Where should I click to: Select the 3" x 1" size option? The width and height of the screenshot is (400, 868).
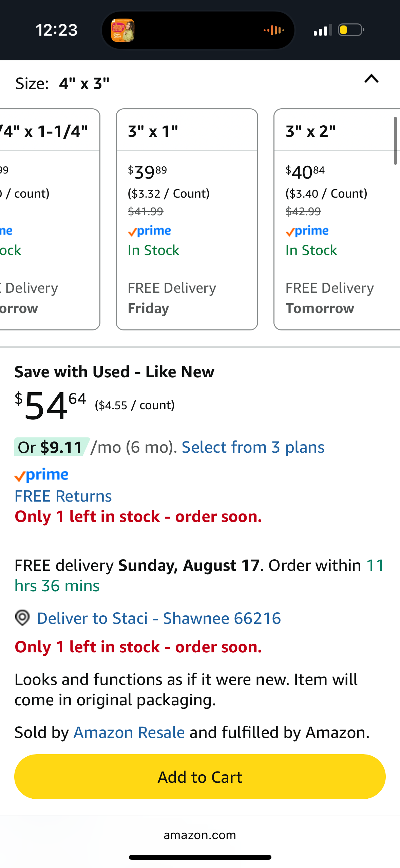tap(187, 219)
